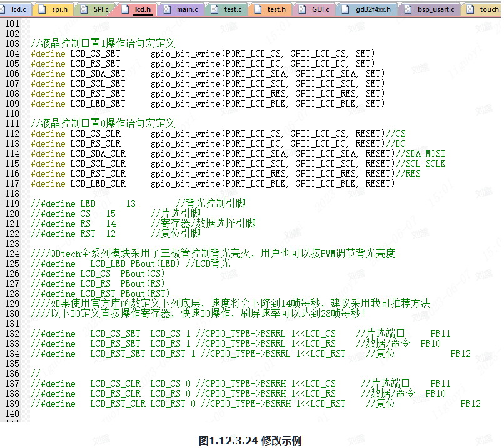Click the file icon on test.c tab
Screen dimensions: 504x448
[x=214, y=9]
